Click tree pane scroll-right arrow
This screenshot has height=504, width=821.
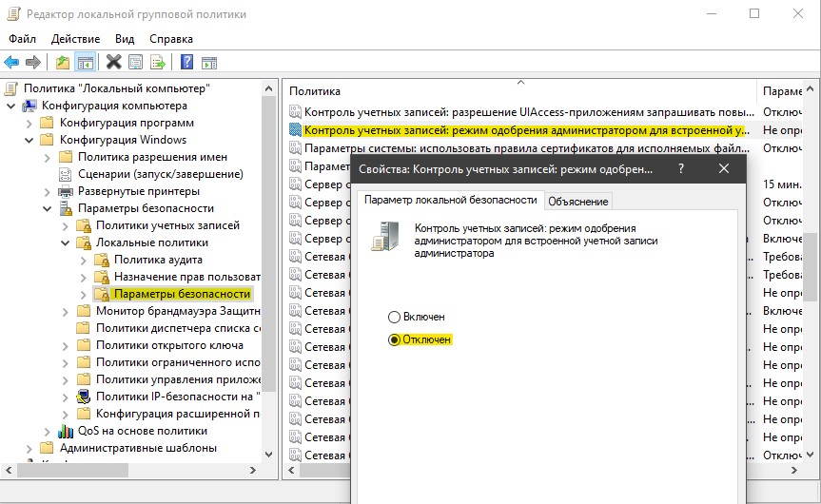[x=253, y=470]
